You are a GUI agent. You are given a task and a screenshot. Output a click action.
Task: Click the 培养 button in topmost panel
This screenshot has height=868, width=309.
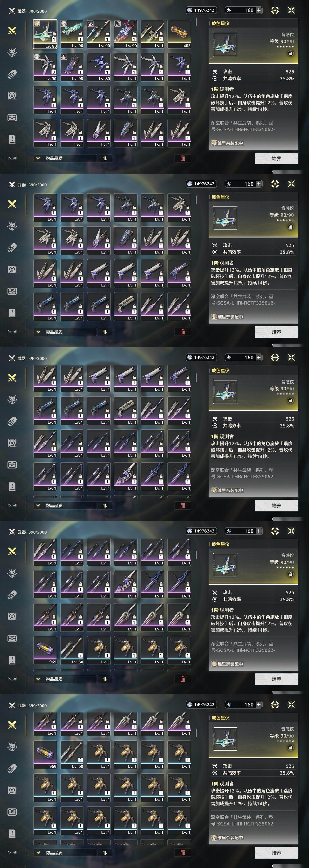[276, 158]
